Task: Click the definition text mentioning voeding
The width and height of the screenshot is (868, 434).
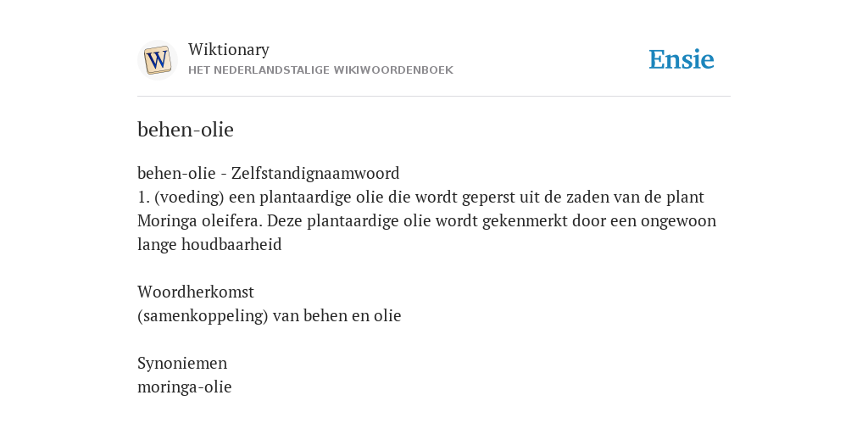Action: [420, 197]
